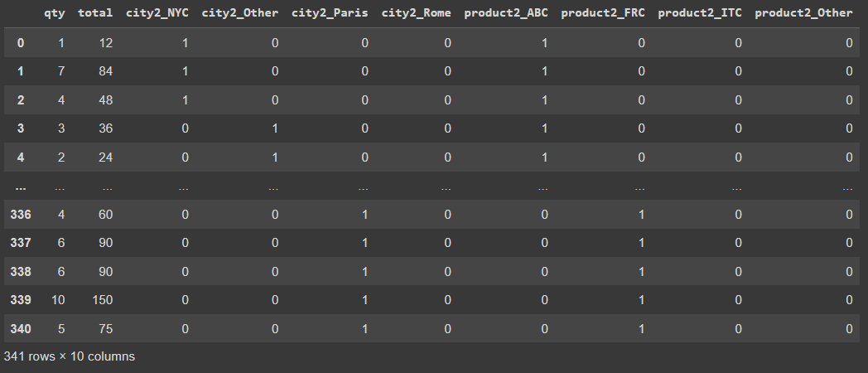868x373 pixels.
Task: Select the product2_ABC column header
Action: tap(506, 13)
